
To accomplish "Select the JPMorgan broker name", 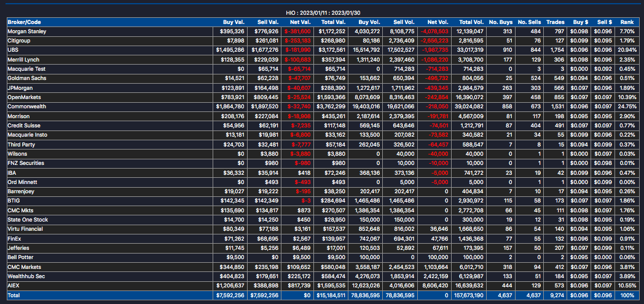I will point(20,87).
